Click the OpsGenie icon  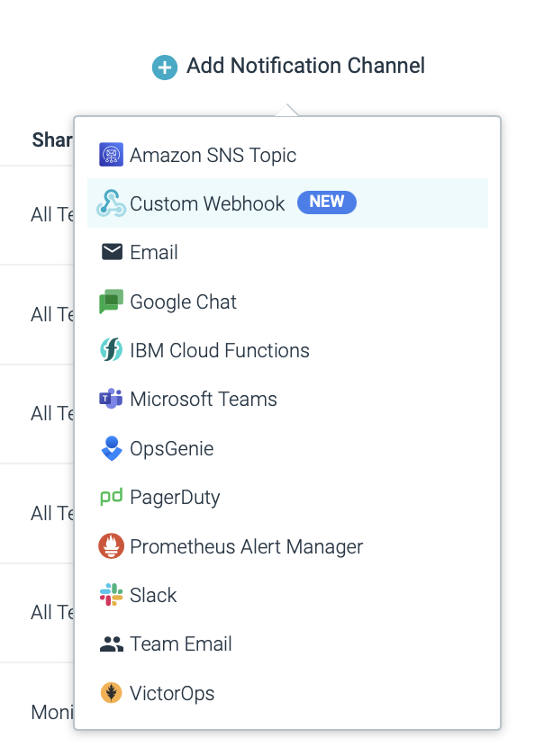tap(111, 448)
